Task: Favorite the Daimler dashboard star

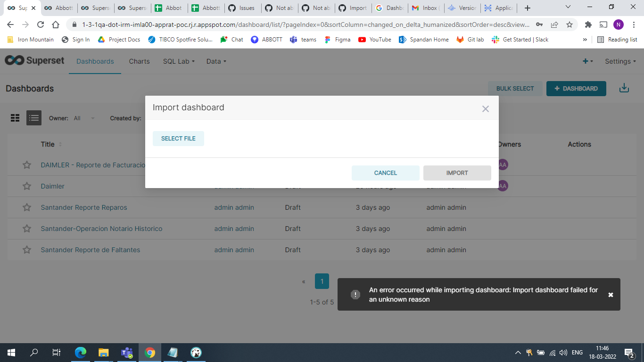Action: [x=27, y=186]
